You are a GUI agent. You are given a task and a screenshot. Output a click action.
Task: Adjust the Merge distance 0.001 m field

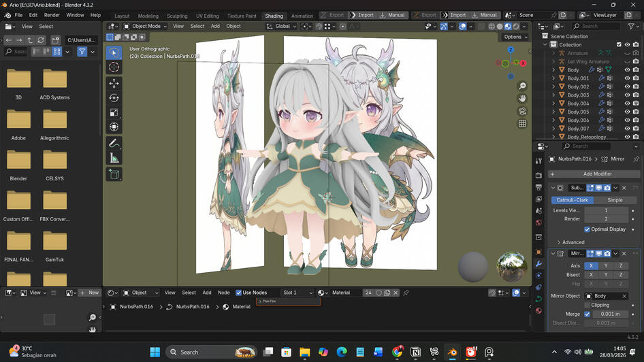[x=610, y=314]
